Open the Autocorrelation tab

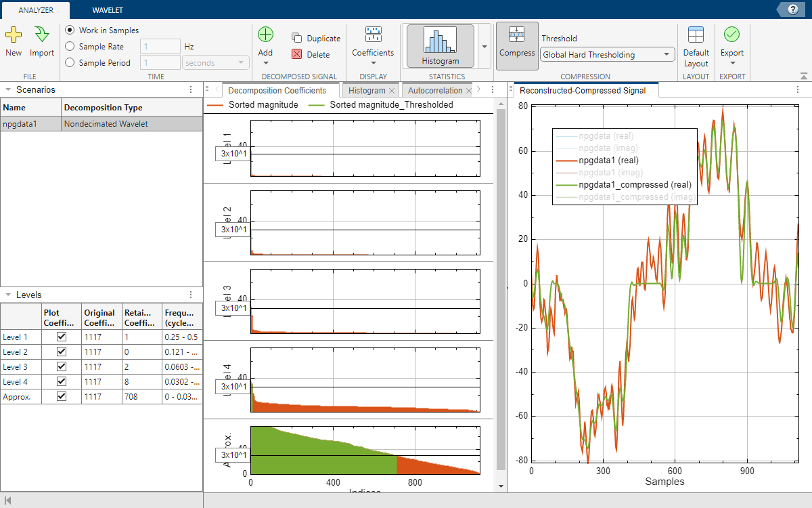[x=435, y=91]
